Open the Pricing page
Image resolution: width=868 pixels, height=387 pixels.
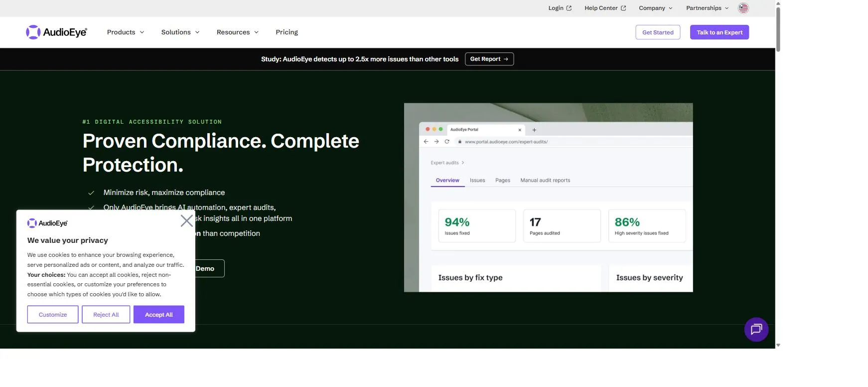287,32
